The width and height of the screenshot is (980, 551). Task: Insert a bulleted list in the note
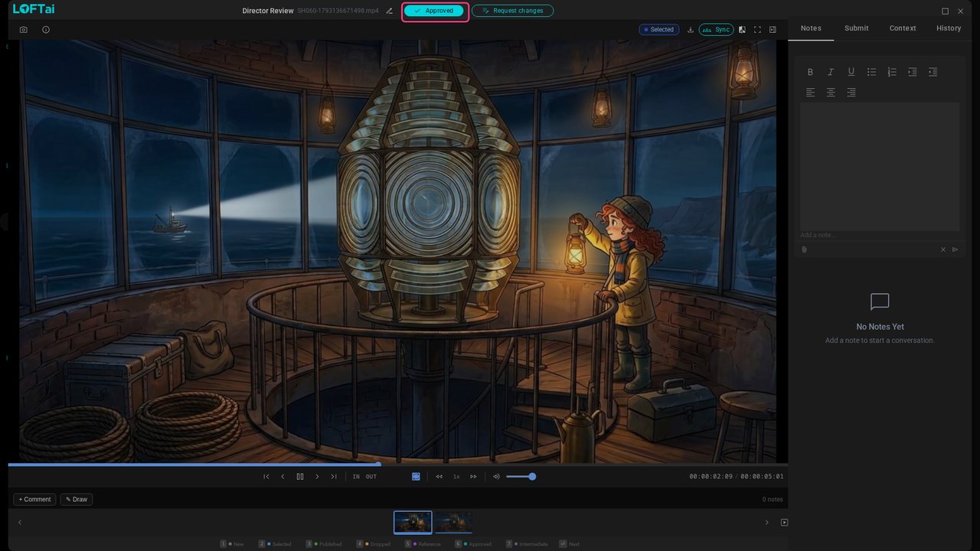[871, 72]
